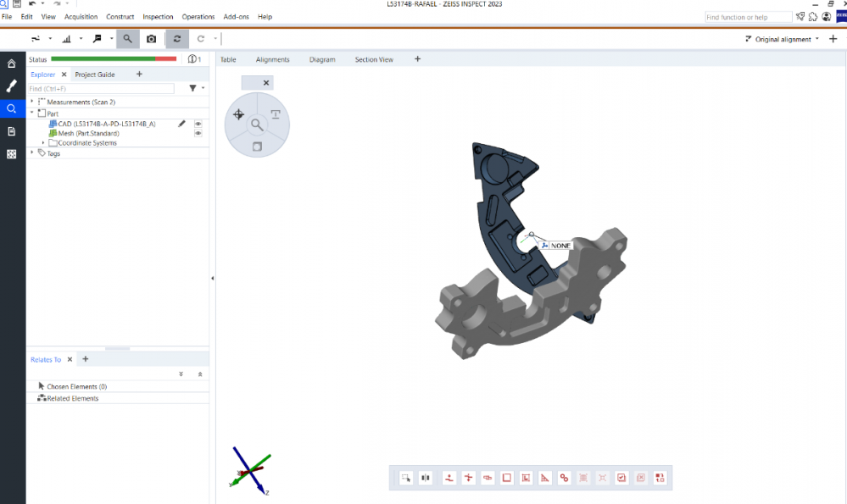The image size is (847, 504).
Task: Expand the Measurements (Scan 2) tree node
Action: pyautogui.click(x=32, y=102)
